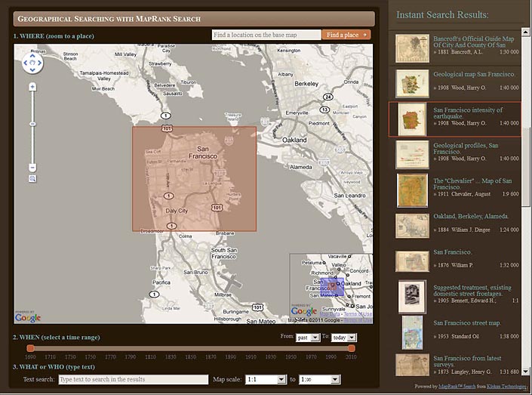Click the 1953 Standard Oil author line

pos(458,336)
